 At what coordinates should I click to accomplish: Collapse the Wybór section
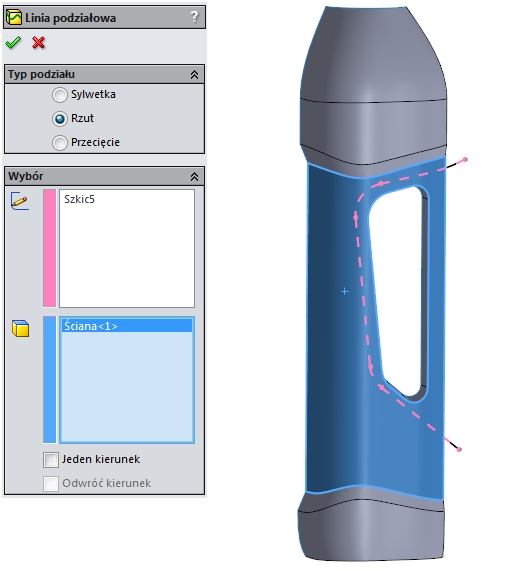(x=194, y=177)
